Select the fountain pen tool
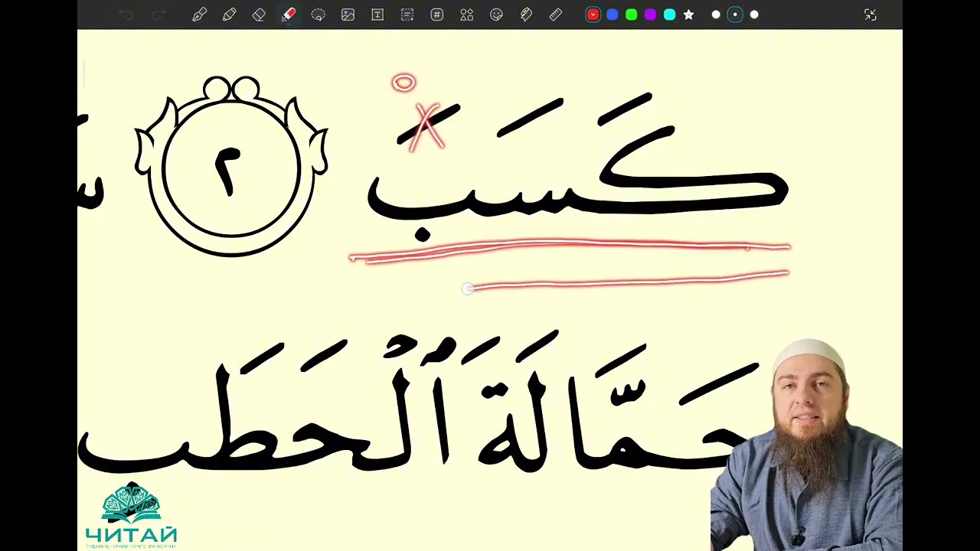This screenshot has height=551, width=980. point(199,15)
